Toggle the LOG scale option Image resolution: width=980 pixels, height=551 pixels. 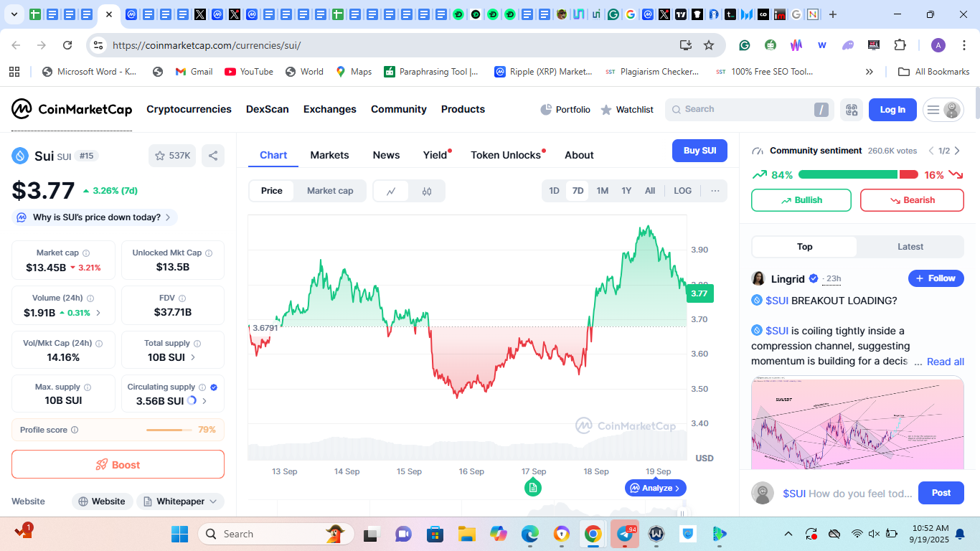pyautogui.click(x=682, y=191)
